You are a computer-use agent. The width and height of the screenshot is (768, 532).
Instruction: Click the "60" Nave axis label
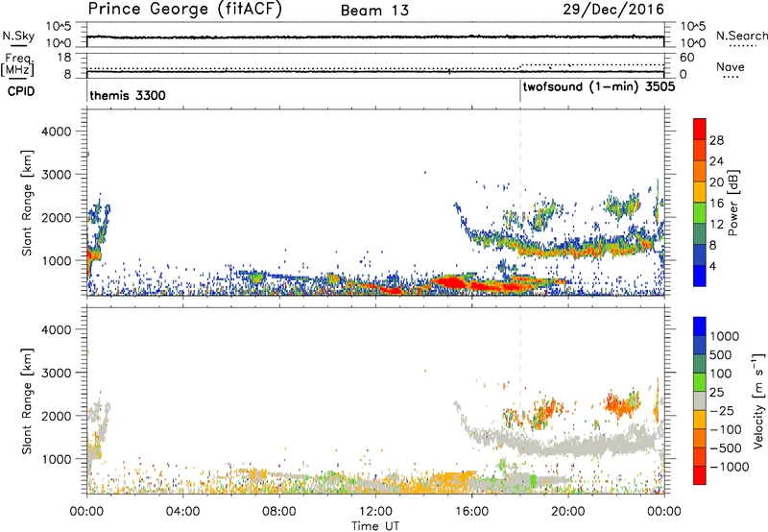pyautogui.click(x=686, y=58)
